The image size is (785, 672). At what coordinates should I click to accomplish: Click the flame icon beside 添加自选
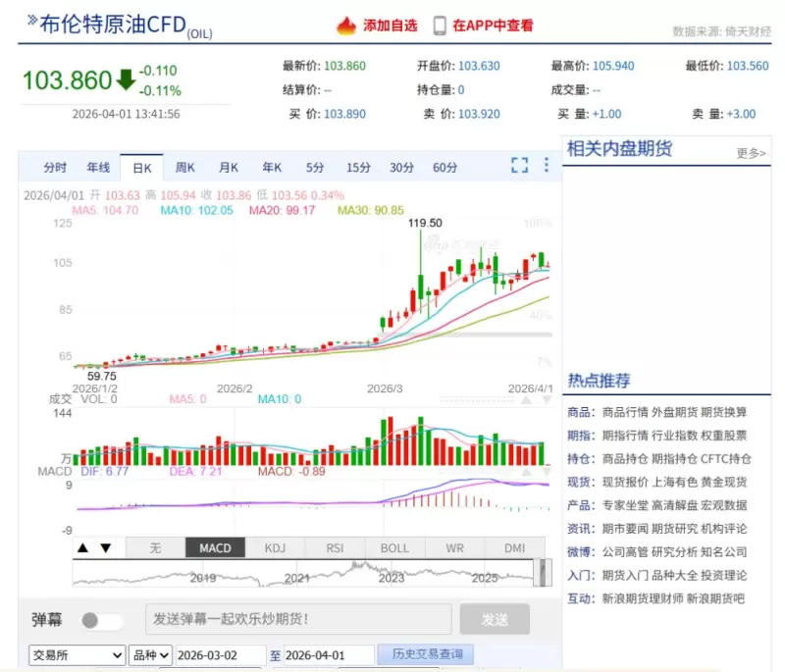348,26
